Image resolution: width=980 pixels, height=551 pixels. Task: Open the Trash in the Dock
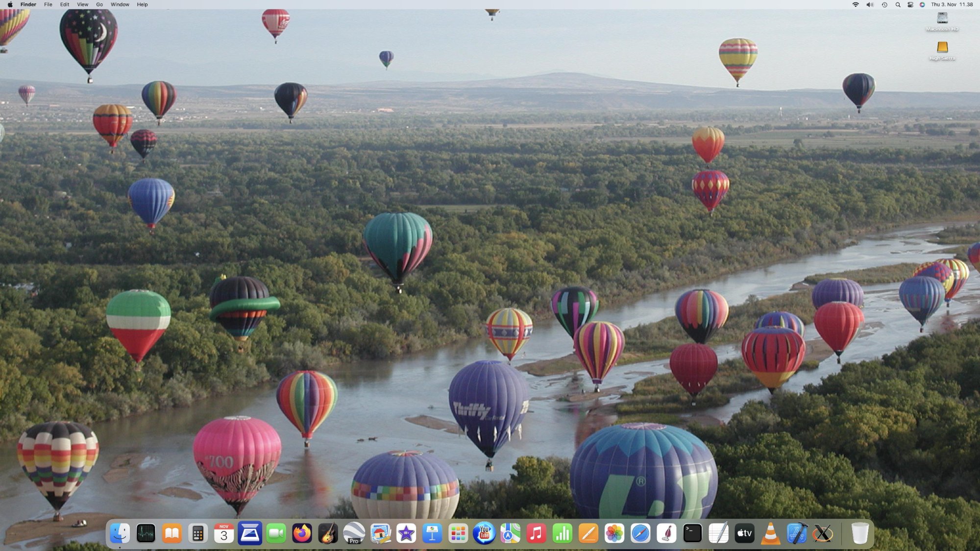(859, 533)
